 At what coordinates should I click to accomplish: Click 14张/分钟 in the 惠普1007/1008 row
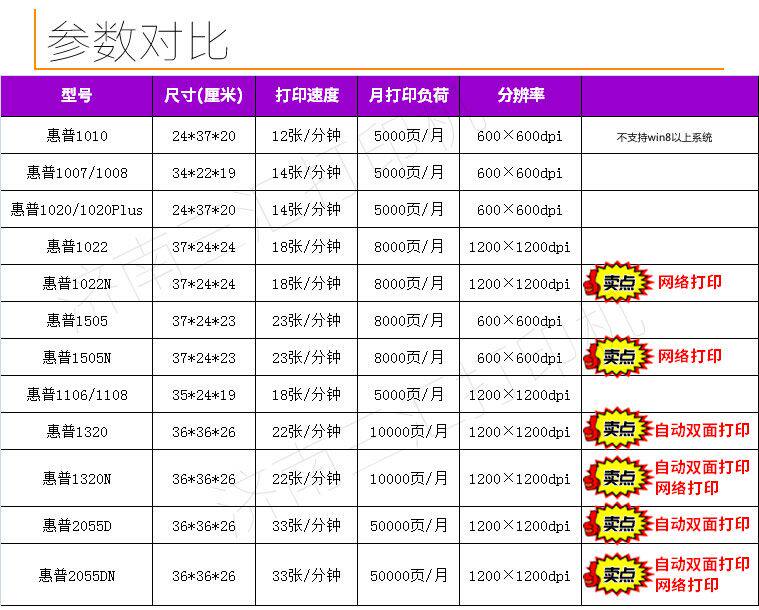[x=306, y=172]
